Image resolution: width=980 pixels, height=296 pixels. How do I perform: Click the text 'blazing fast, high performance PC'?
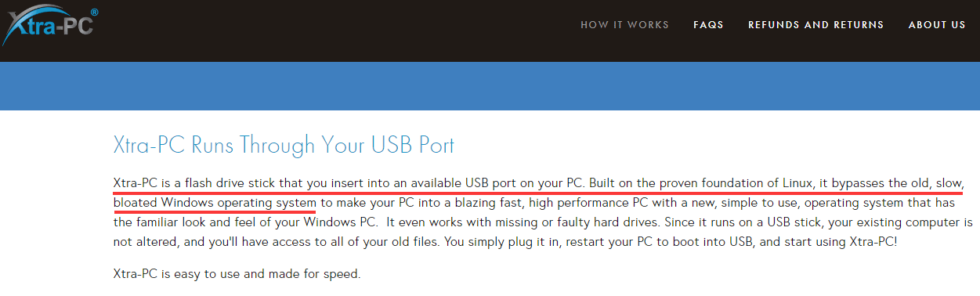click(562, 203)
